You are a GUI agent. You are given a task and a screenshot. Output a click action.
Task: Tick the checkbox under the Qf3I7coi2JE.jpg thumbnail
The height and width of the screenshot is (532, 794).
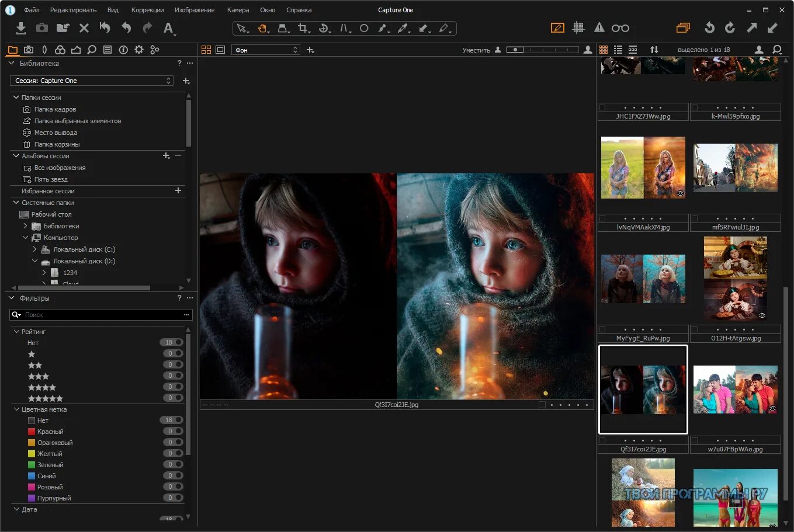(602, 441)
